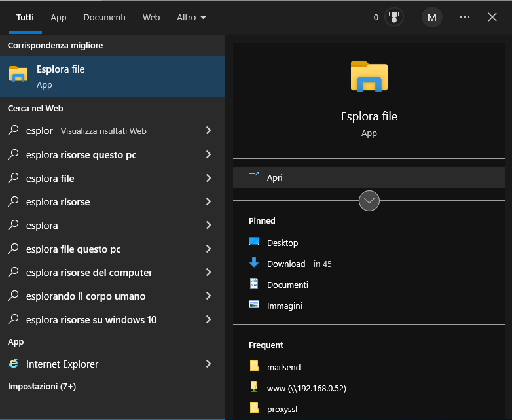Expand arrow for 'esplora file' suggestion
The height and width of the screenshot is (420, 512).
tap(209, 178)
